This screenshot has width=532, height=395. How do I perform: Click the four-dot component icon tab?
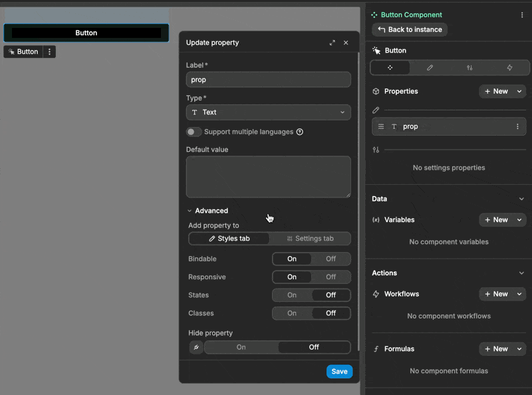pos(390,67)
